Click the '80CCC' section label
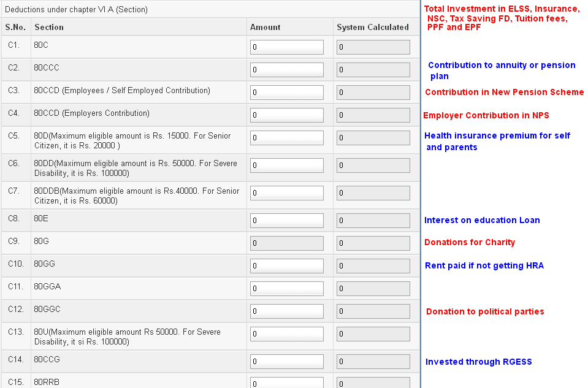 [47, 68]
